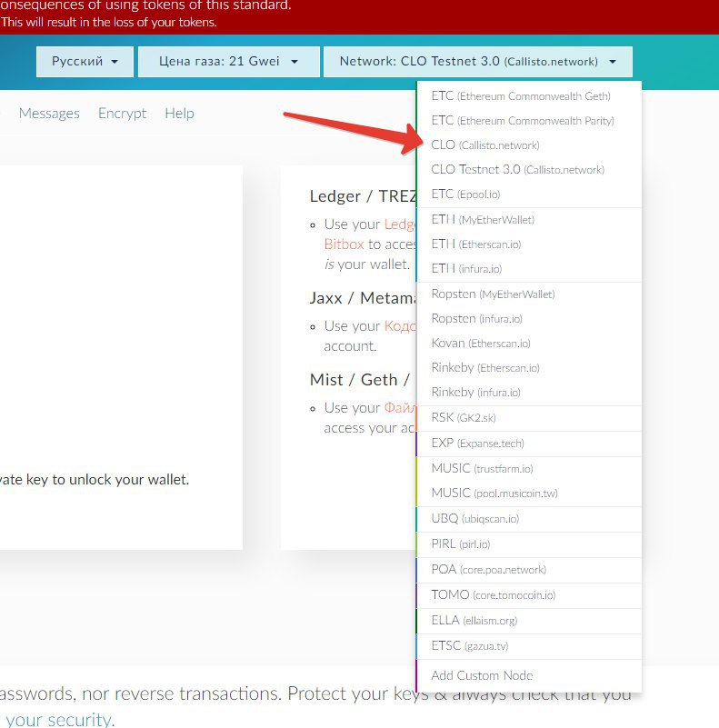Click the Ledger / TREZOR heading
The image size is (719, 728).
point(364,196)
